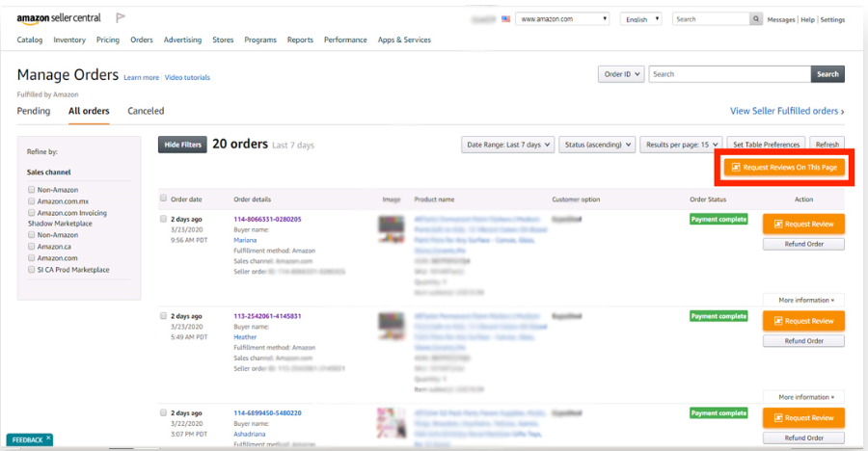This screenshot has height=451, width=868.
Task: Open the Advertising menu
Action: click(182, 40)
